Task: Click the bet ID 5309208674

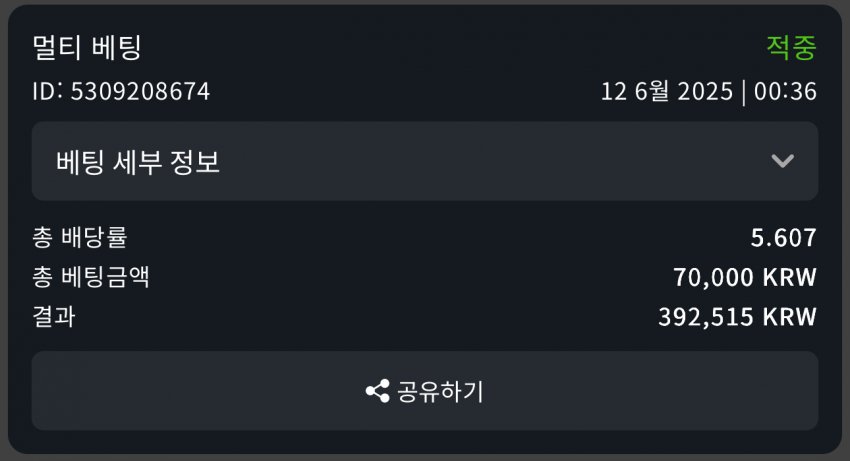Action: (140, 91)
